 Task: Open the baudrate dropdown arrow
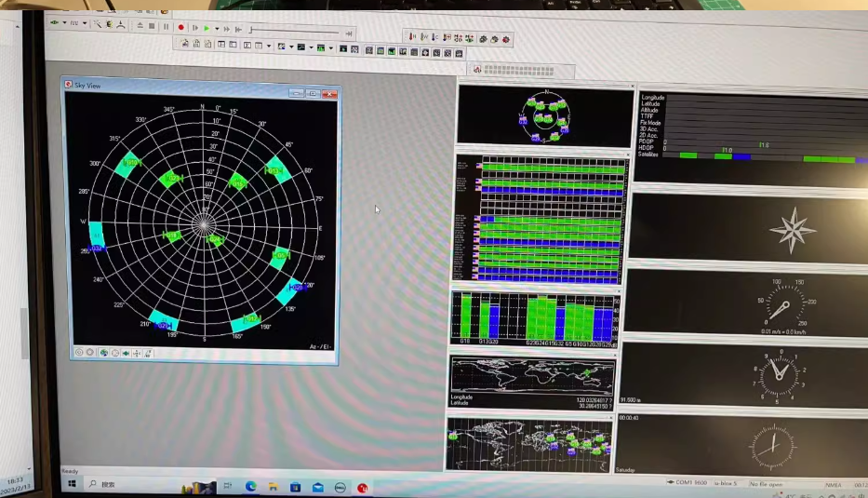[x=85, y=23]
